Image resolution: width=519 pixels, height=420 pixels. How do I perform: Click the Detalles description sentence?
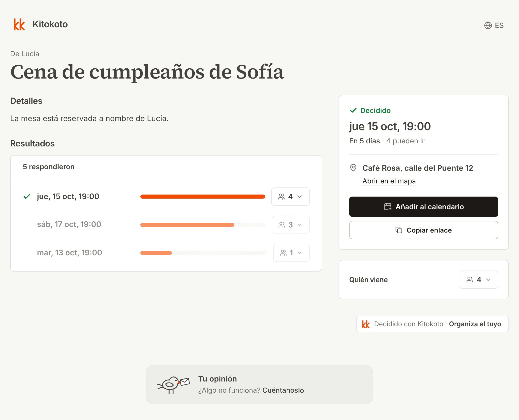[89, 119]
